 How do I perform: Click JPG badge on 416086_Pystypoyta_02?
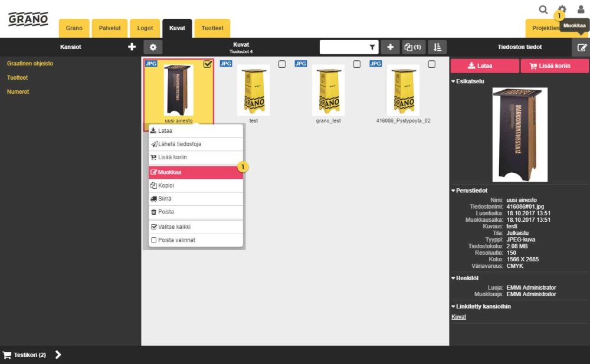pos(375,64)
